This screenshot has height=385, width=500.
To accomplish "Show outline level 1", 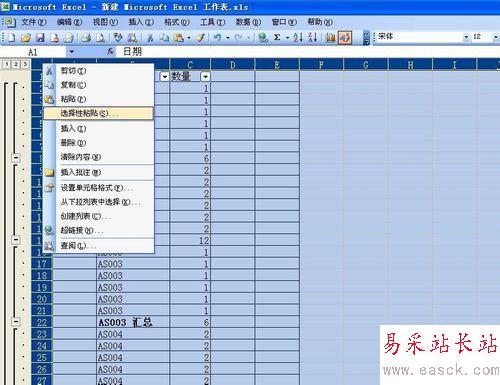I will click(6, 64).
